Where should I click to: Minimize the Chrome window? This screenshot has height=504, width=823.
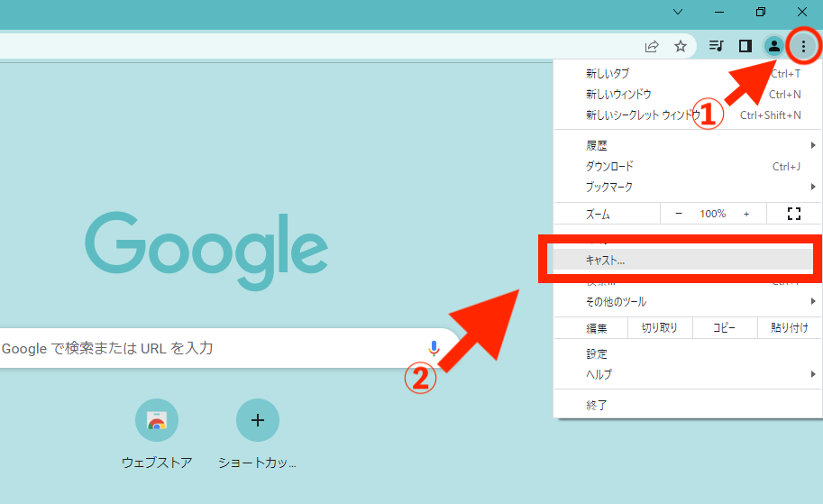(x=719, y=12)
